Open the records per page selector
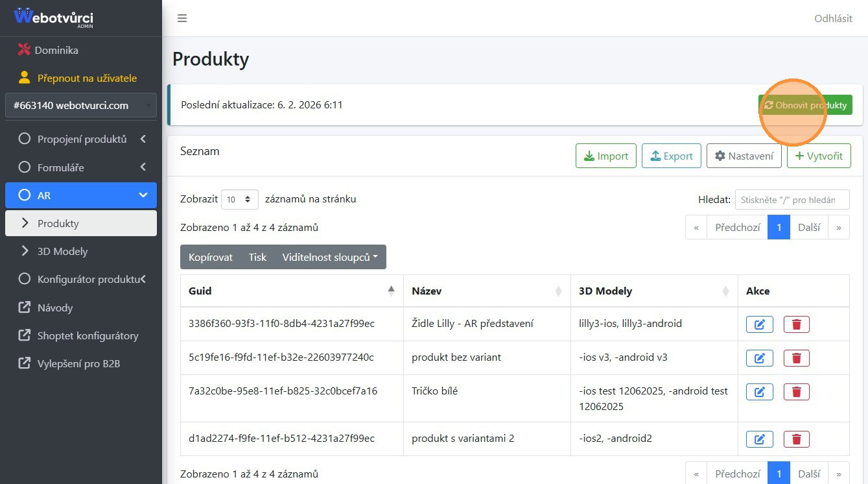868x484 pixels. pyautogui.click(x=240, y=199)
